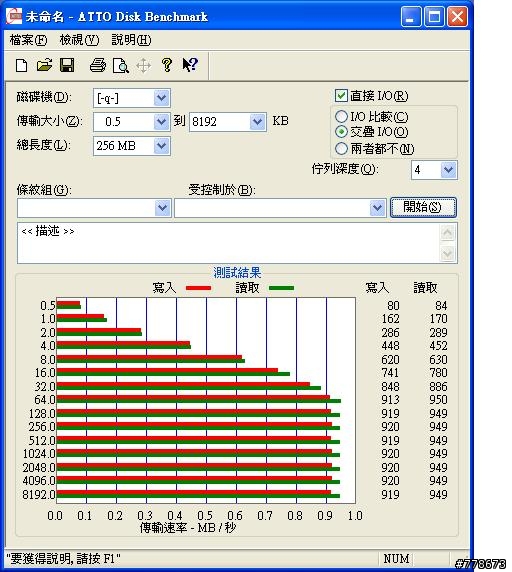Print results using the printer icon

tap(98, 66)
